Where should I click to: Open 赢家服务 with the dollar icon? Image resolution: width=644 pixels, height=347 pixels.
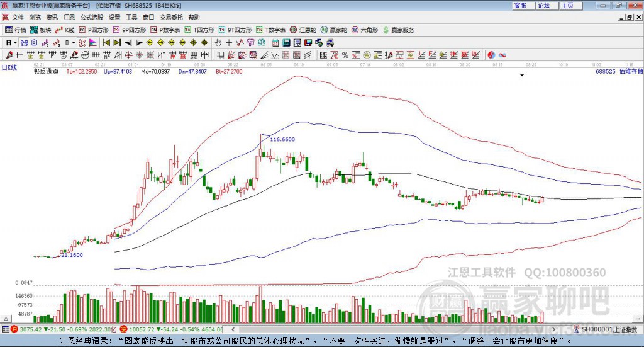pyautogui.click(x=398, y=30)
